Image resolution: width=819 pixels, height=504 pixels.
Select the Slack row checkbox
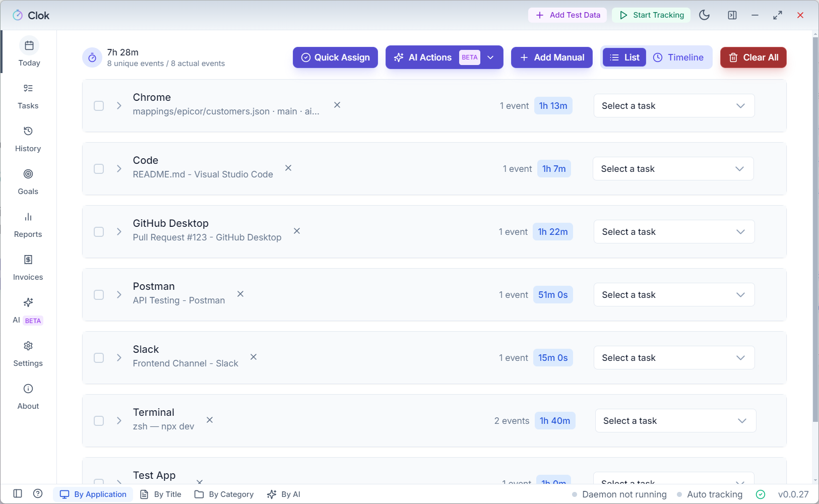click(x=99, y=358)
